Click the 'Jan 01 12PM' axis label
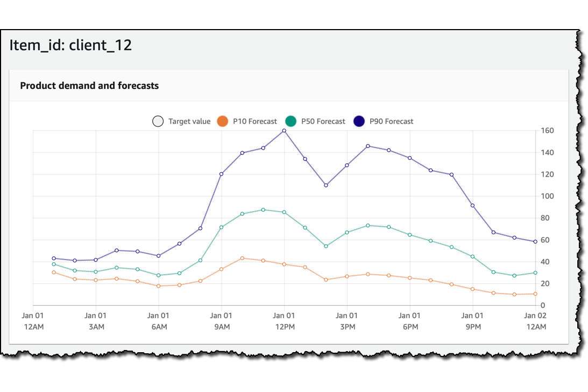 (x=284, y=321)
